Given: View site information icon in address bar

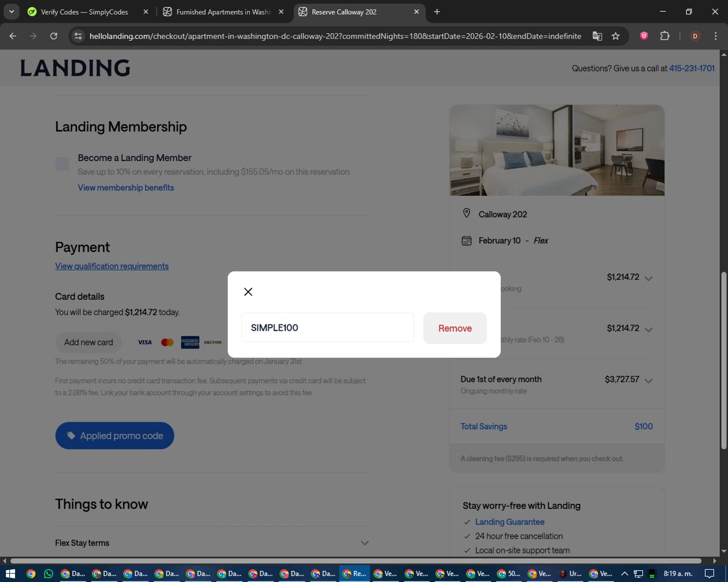Looking at the screenshot, I should (78, 36).
